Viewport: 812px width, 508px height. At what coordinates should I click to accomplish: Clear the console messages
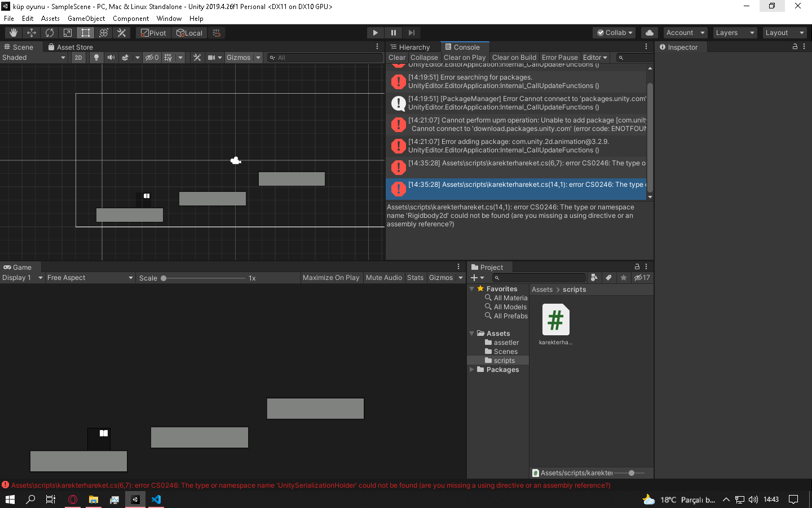coord(396,58)
